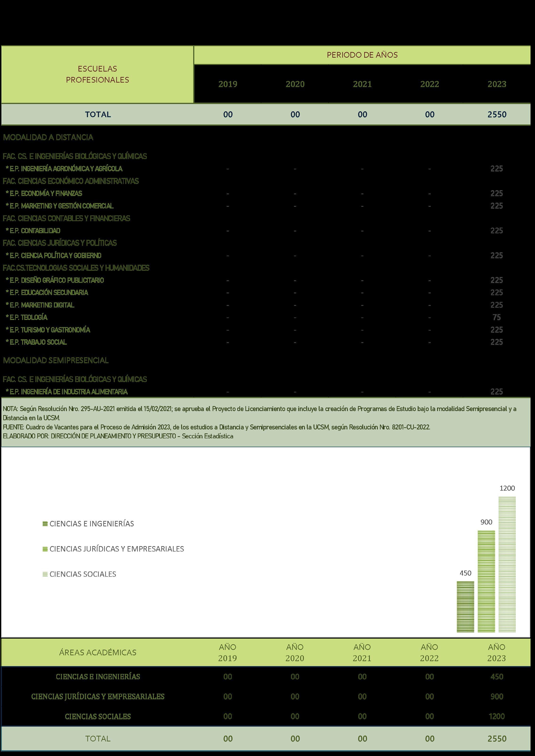Click the Ciencias Sociales legend swatch

tap(45, 574)
